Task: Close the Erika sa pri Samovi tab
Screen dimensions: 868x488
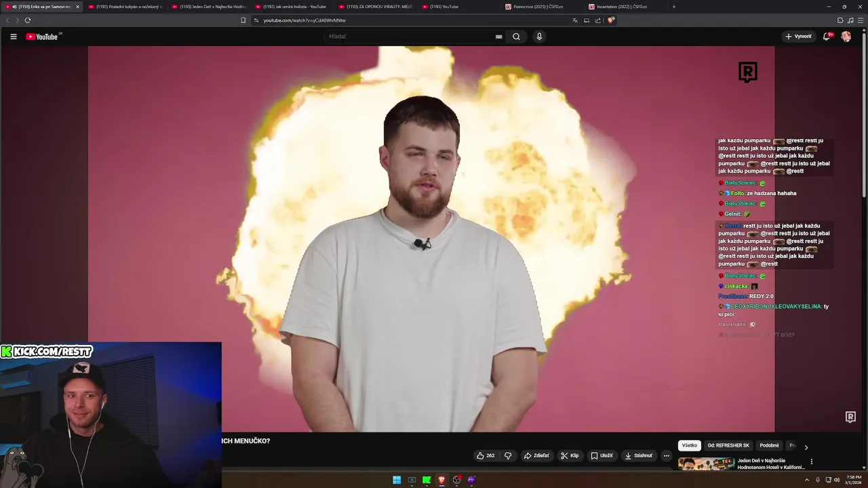Action: click(x=77, y=7)
